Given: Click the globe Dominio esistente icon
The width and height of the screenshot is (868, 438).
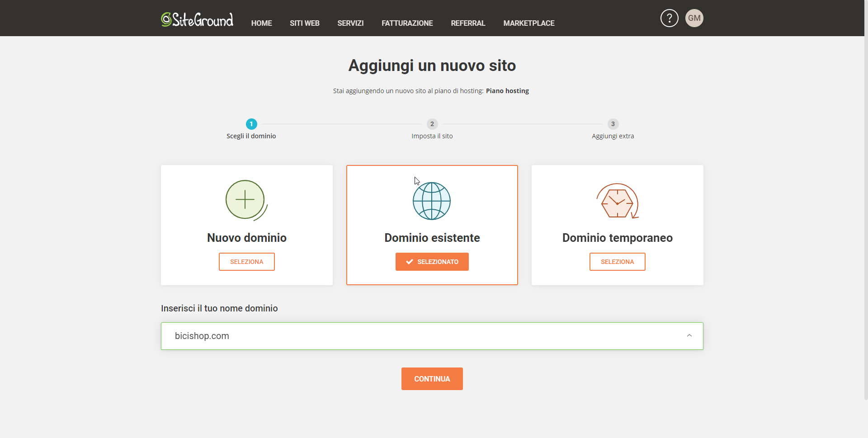Looking at the screenshot, I should pos(432,201).
